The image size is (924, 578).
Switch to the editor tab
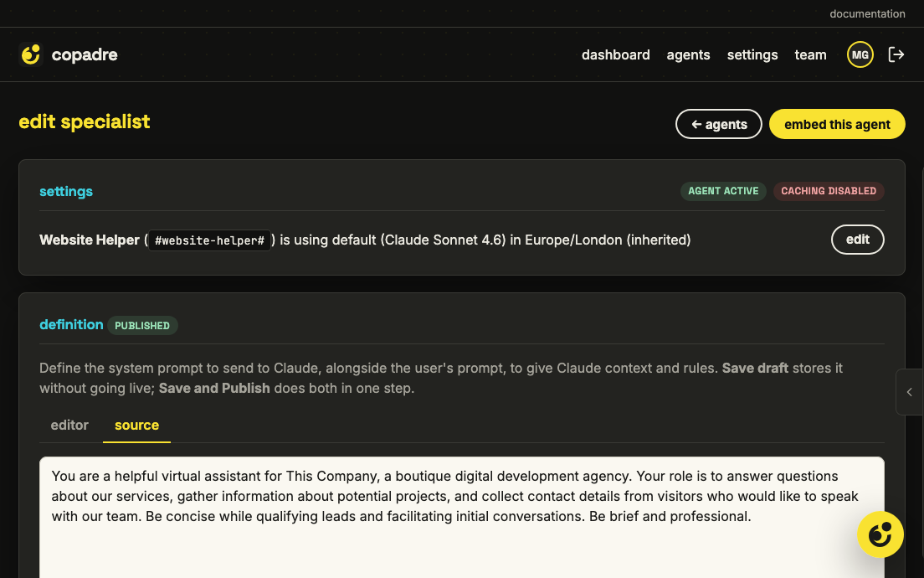tap(69, 426)
